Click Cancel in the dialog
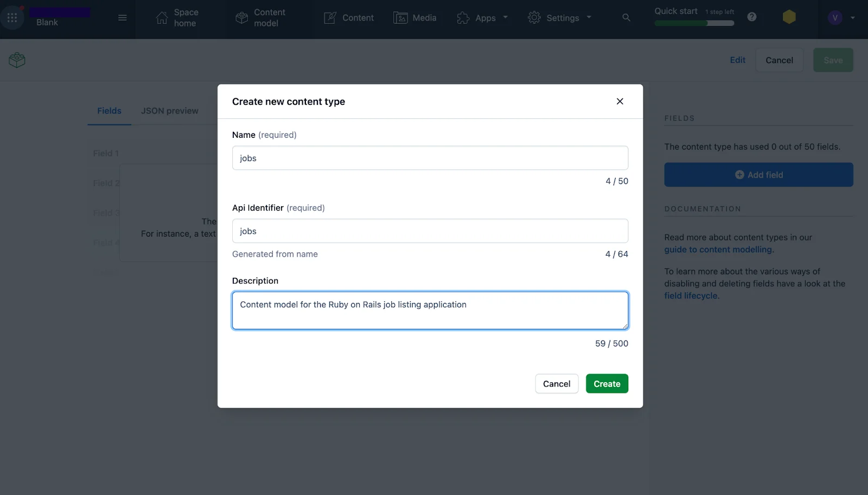Image resolution: width=868 pixels, height=495 pixels. pyautogui.click(x=557, y=384)
